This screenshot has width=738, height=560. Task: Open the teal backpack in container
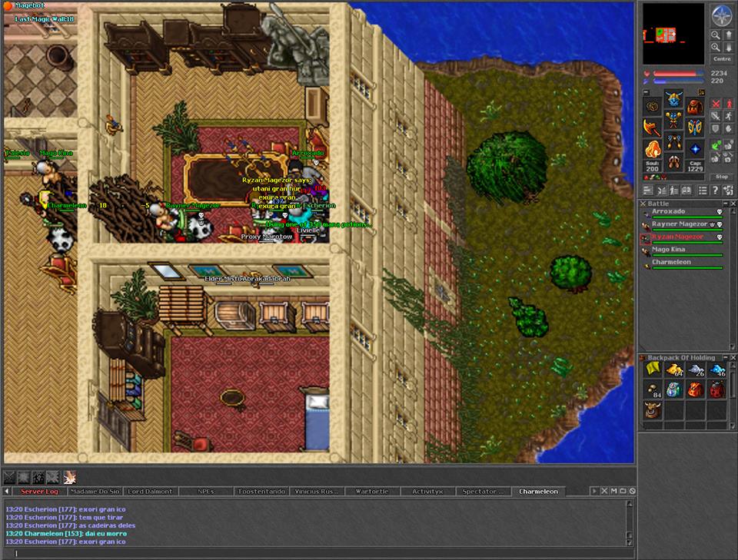pyautogui.click(x=674, y=389)
